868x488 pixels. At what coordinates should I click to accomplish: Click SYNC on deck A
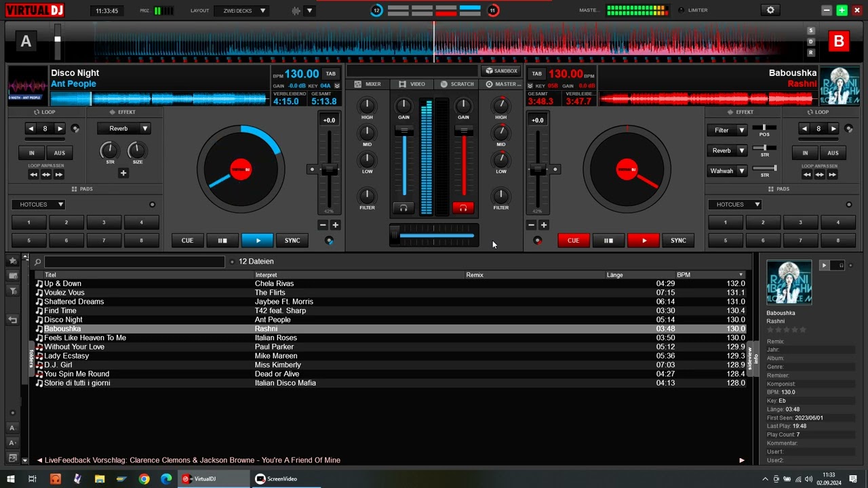[292, 241]
